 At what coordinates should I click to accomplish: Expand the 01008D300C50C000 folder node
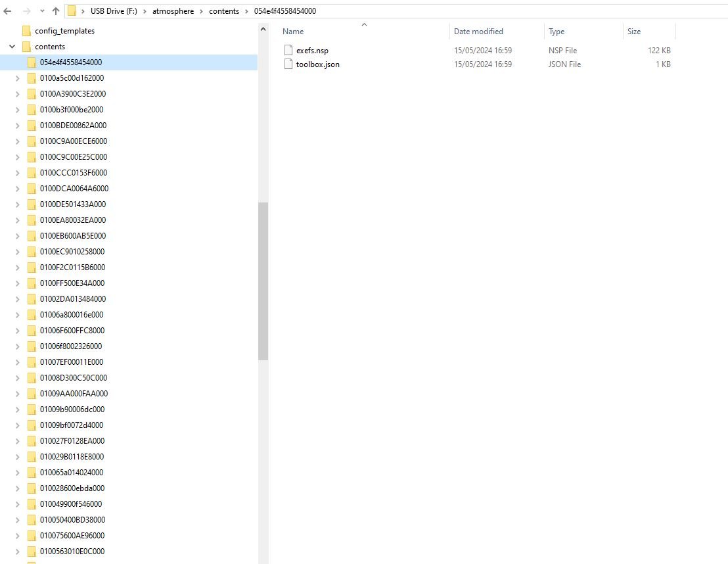point(17,378)
